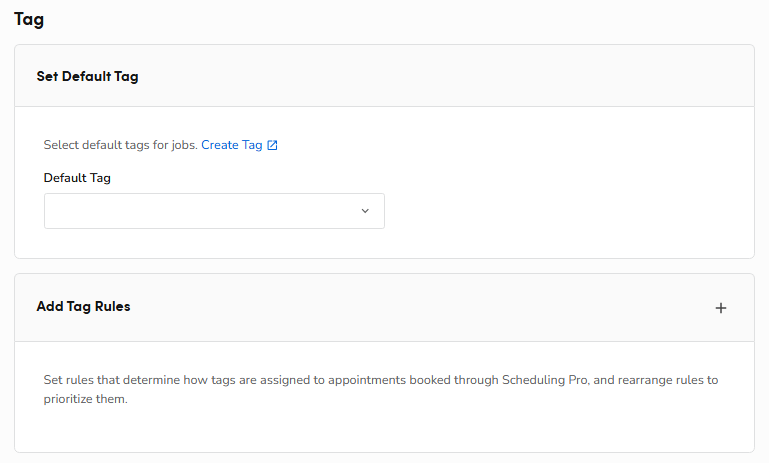Open the Create Tag link
Screen dimensions: 769x463
click(x=231, y=145)
